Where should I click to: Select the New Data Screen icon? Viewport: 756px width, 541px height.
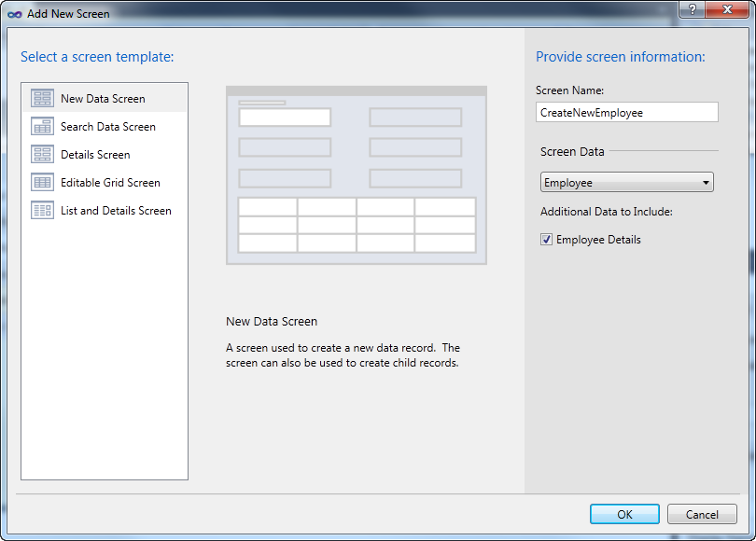[x=42, y=97]
